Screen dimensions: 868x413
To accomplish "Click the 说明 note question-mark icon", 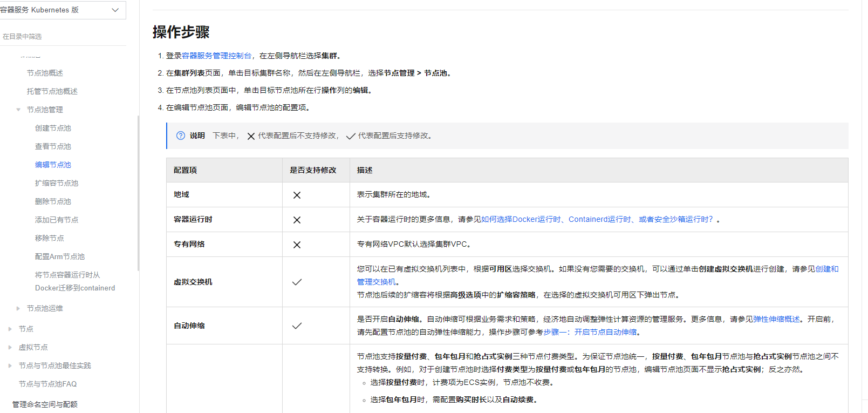I will (x=181, y=136).
